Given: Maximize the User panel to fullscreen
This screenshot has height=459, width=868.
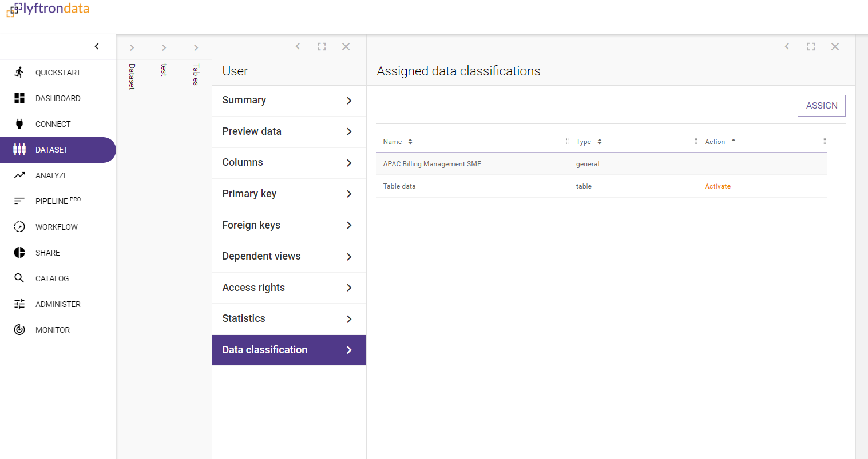Looking at the screenshot, I should tap(322, 46).
